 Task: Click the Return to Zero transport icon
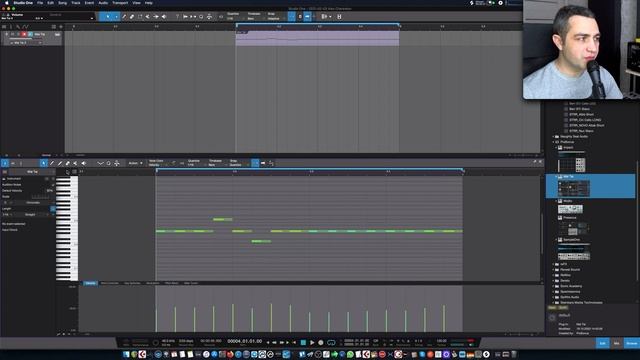(294, 342)
